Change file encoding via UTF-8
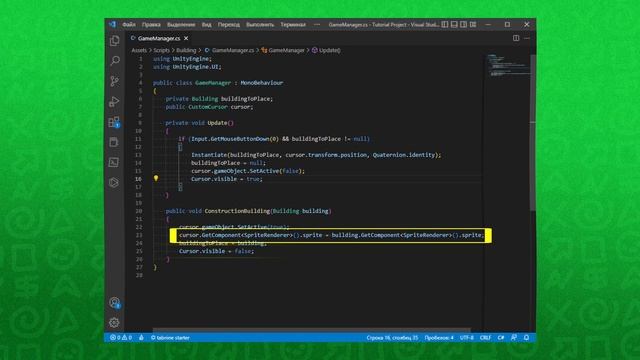 [467, 338]
